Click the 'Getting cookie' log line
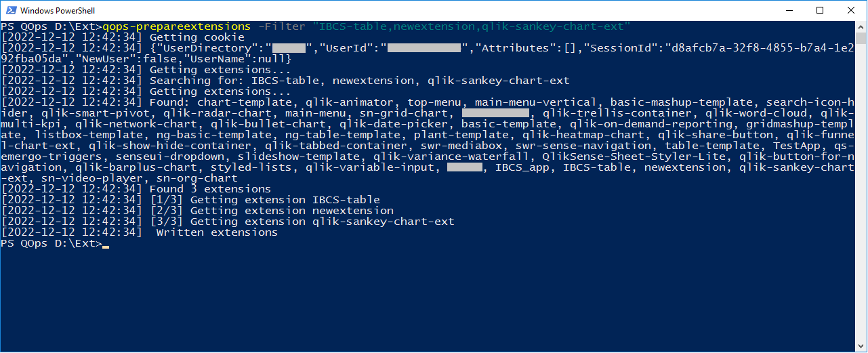 (123, 37)
